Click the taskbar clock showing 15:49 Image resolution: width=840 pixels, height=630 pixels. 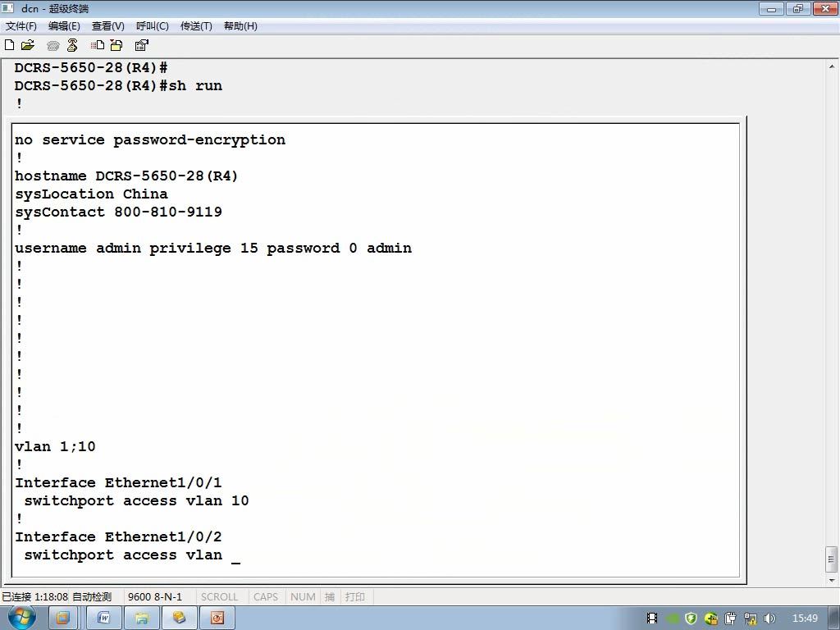(x=805, y=619)
